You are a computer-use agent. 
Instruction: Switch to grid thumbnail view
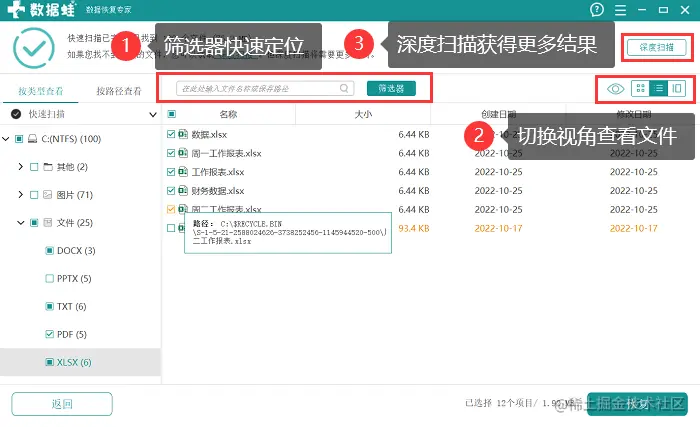[640, 88]
